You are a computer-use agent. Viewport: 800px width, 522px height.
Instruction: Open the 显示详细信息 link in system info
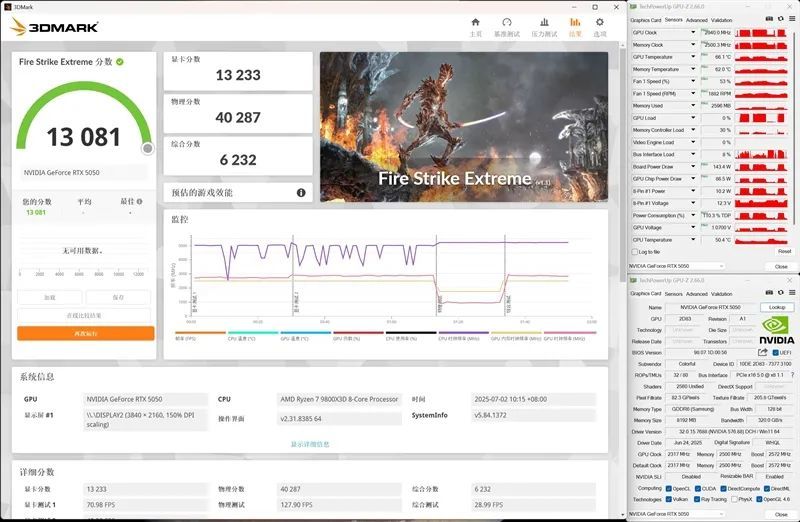[310, 444]
